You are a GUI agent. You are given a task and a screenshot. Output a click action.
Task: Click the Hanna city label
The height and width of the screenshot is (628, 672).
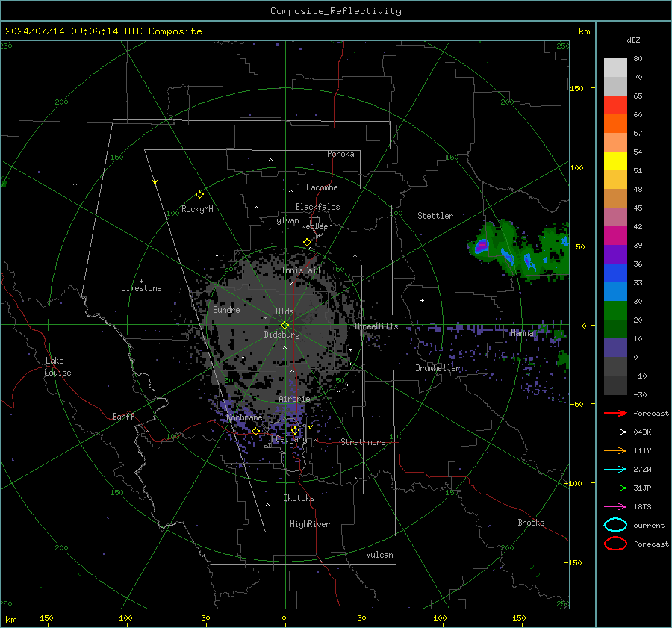(x=522, y=333)
